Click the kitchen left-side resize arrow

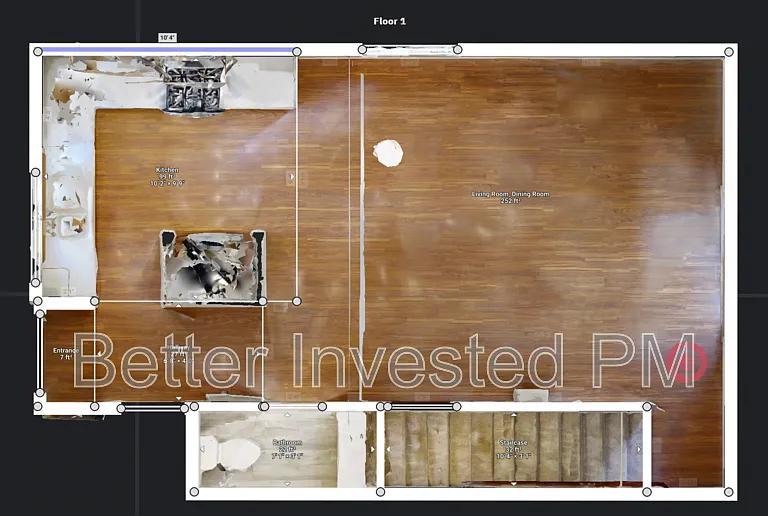[x=46, y=176]
